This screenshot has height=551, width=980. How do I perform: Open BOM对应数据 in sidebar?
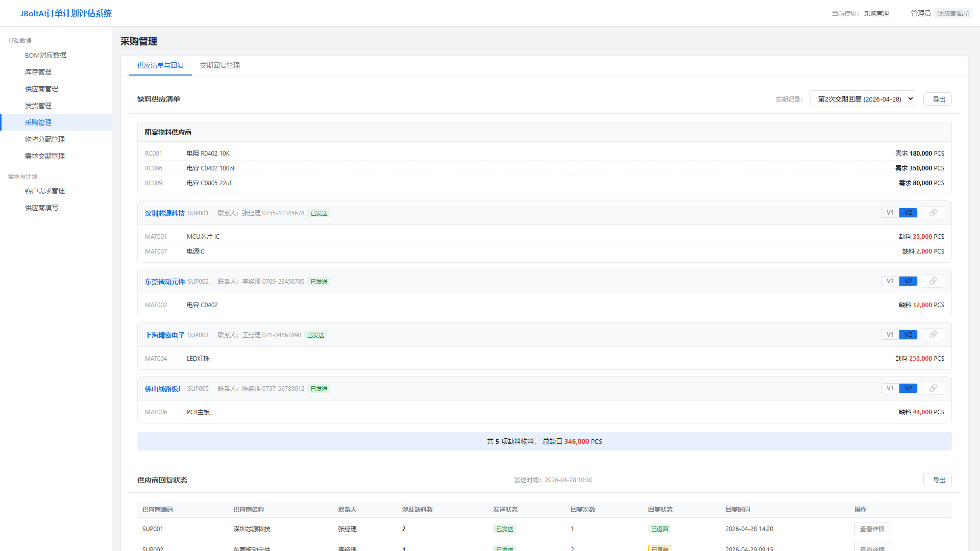tap(56, 55)
